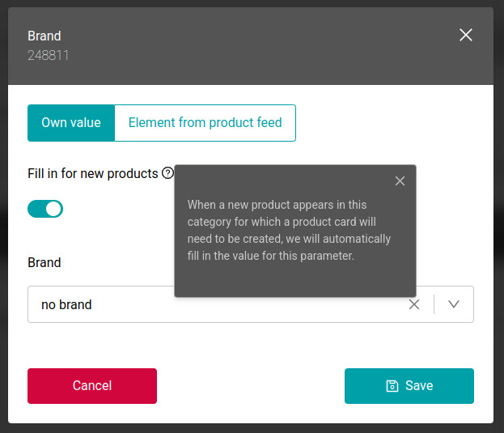Viewport: 504px width, 433px height.
Task: Click the vertical divider beside dropdown chevron
Action: click(x=434, y=304)
